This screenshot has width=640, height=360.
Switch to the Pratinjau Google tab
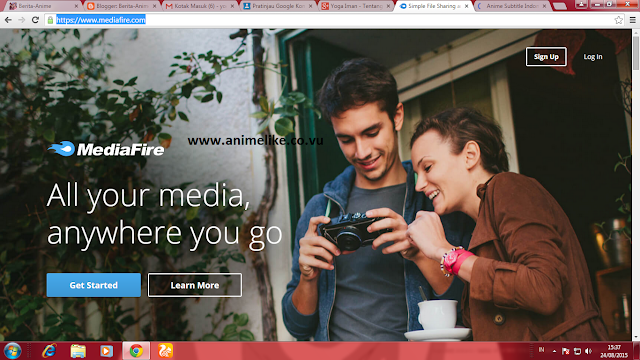[x=276, y=6]
